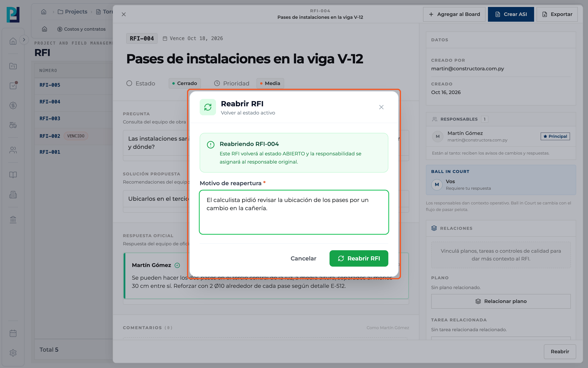Open the projects folder icon in sidebar
588x368 pixels.
[13, 66]
